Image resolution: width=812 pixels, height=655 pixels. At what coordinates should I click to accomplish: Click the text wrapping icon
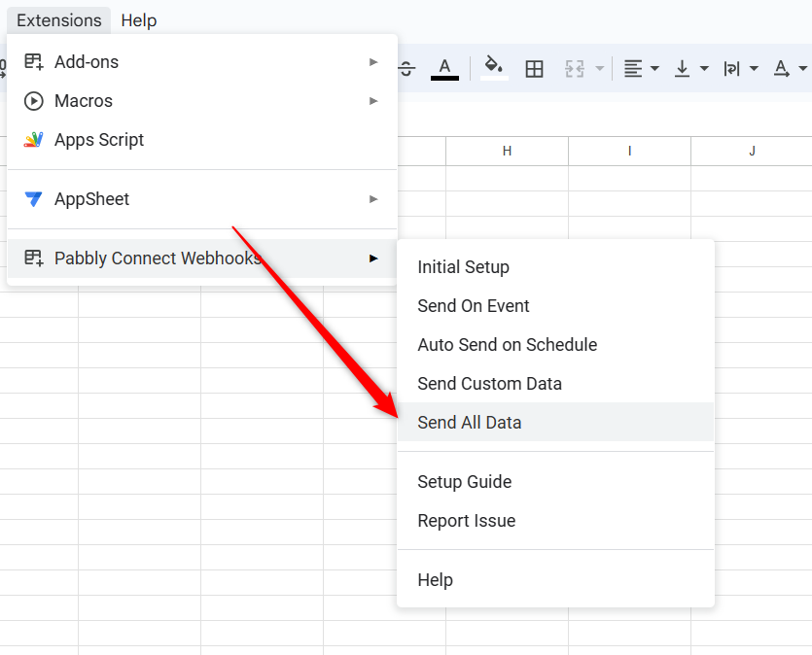point(731,68)
